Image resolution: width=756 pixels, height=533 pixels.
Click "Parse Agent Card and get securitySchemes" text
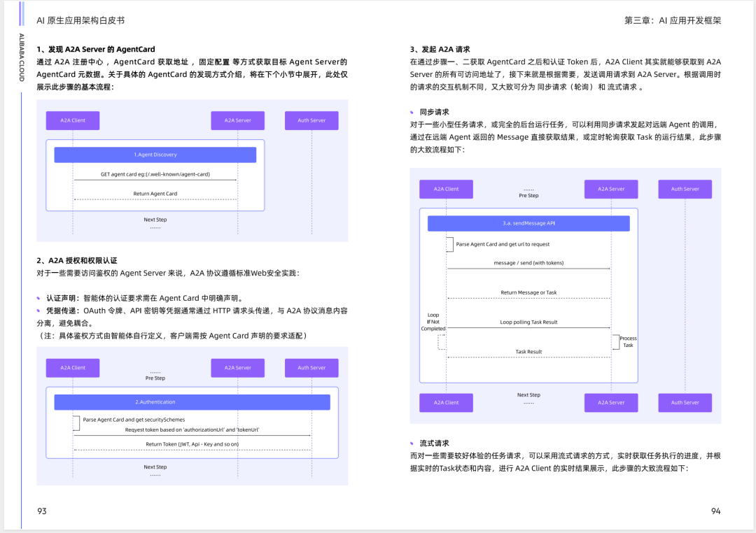coord(134,420)
